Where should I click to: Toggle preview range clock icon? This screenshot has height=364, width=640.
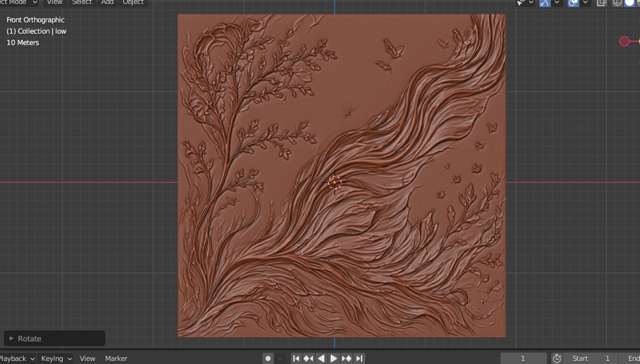click(x=557, y=358)
